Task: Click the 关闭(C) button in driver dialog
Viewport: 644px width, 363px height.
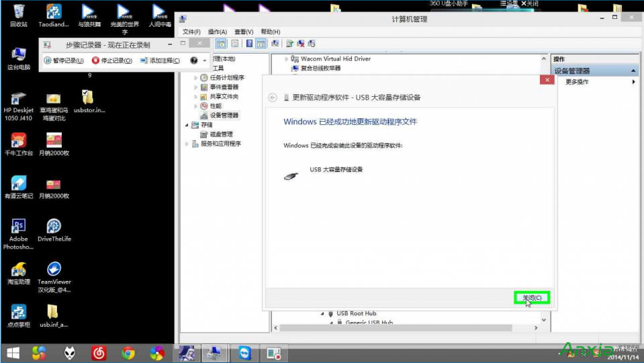Action: 532,298
